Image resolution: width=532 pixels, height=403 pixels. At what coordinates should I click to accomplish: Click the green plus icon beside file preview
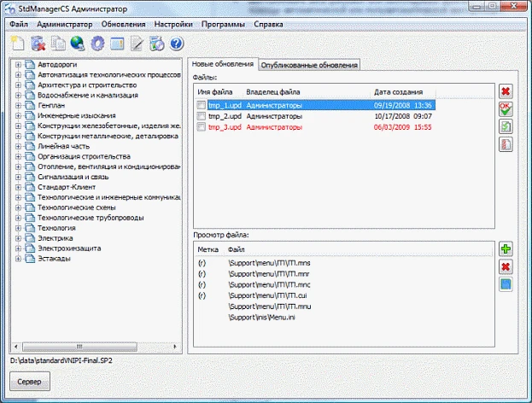click(x=506, y=248)
